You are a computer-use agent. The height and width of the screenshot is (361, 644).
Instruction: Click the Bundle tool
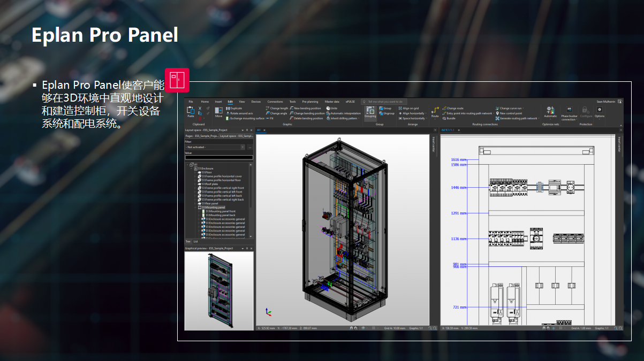[449, 118]
